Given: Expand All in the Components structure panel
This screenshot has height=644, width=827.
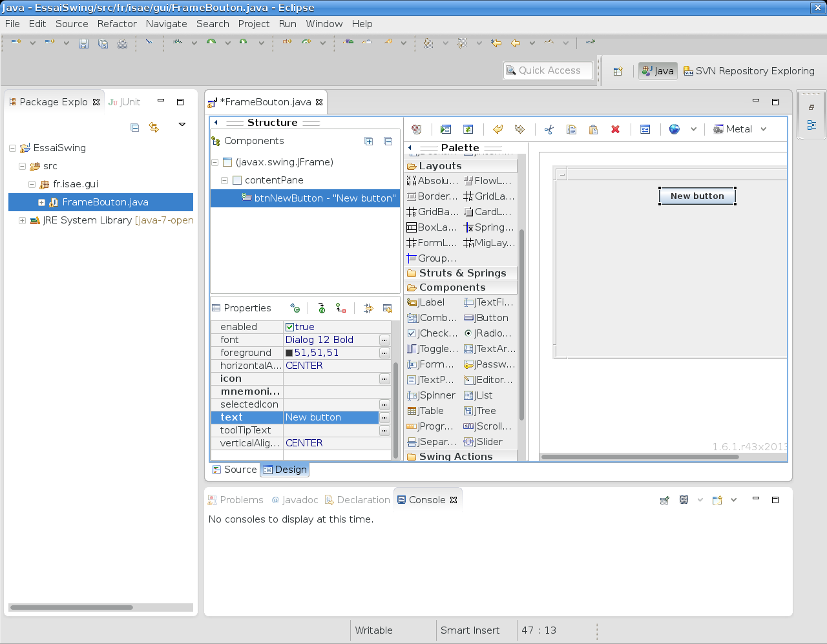Looking at the screenshot, I should coord(369,141).
